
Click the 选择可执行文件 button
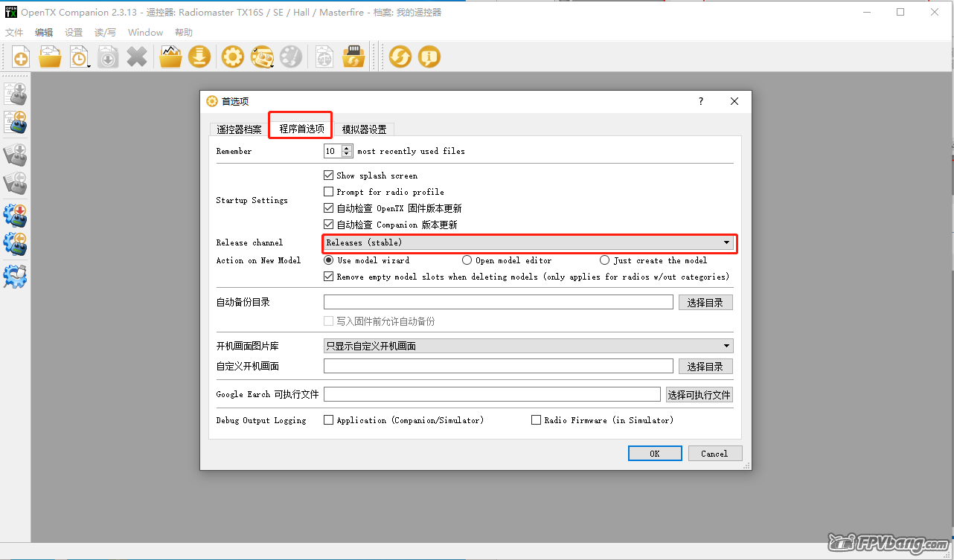(x=699, y=395)
